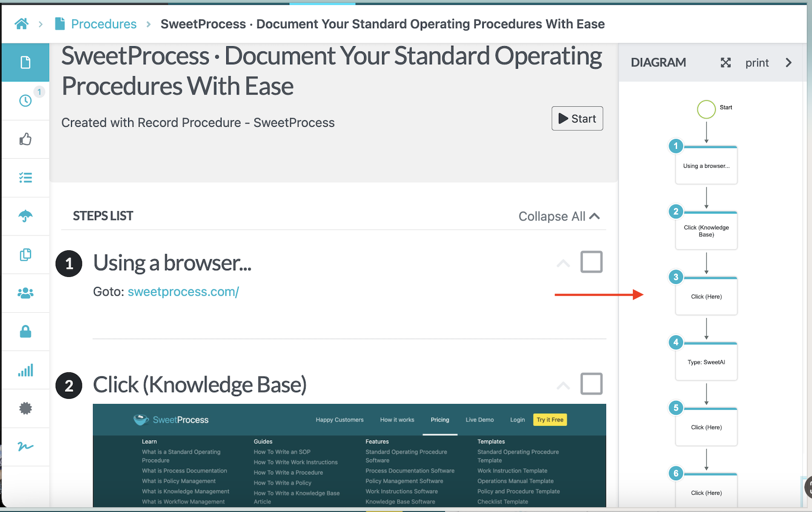Expand diagram to fullscreen
Viewport: 812px width, 512px height.
tap(725, 62)
